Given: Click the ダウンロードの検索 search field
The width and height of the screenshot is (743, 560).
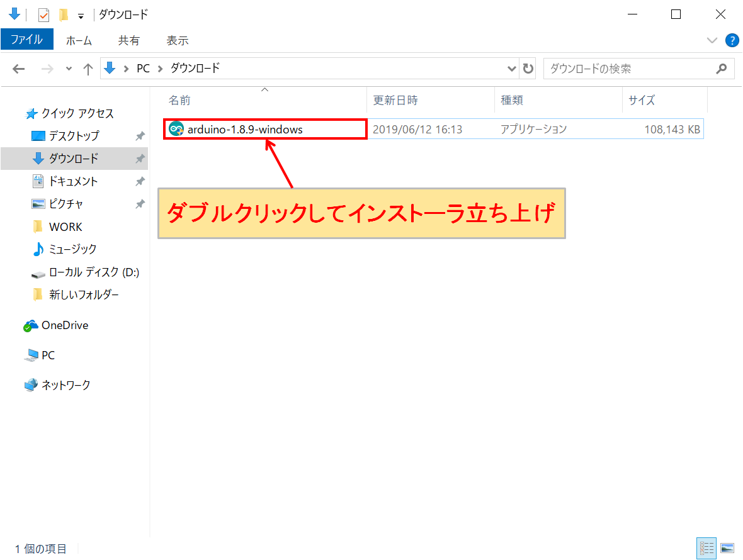Looking at the screenshot, I should pos(630,69).
